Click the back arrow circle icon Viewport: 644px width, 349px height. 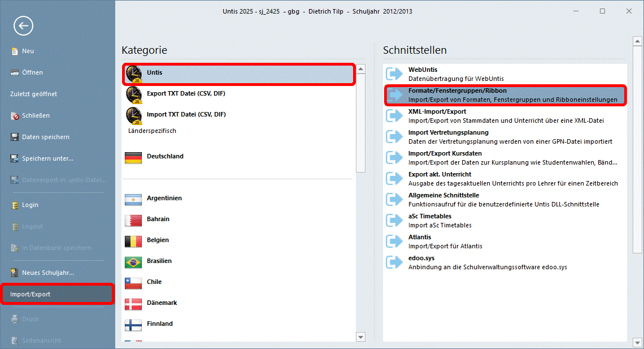coord(23,25)
